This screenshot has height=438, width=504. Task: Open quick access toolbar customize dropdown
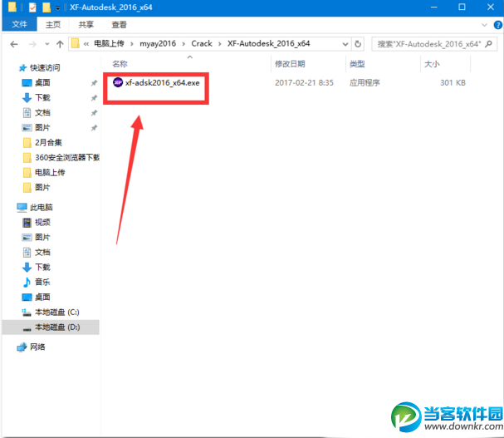(x=57, y=7)
